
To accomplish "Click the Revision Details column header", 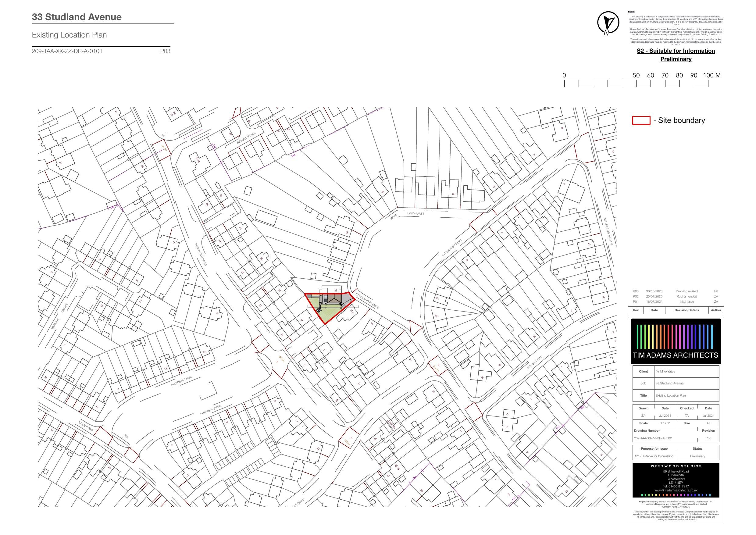I will click(686, 310).
